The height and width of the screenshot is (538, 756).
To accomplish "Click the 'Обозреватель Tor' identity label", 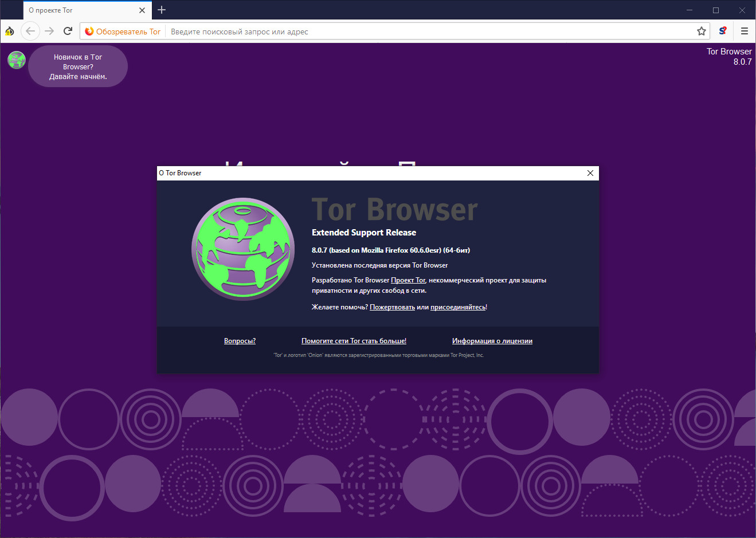I will point(123,32).
